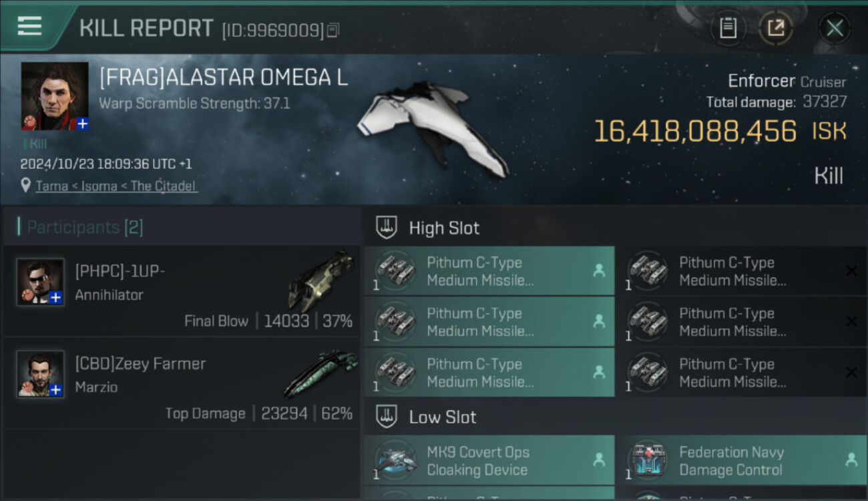Click the location pin icon
Viewport: 868px width, 501px height.
click(x=25, y=185)
